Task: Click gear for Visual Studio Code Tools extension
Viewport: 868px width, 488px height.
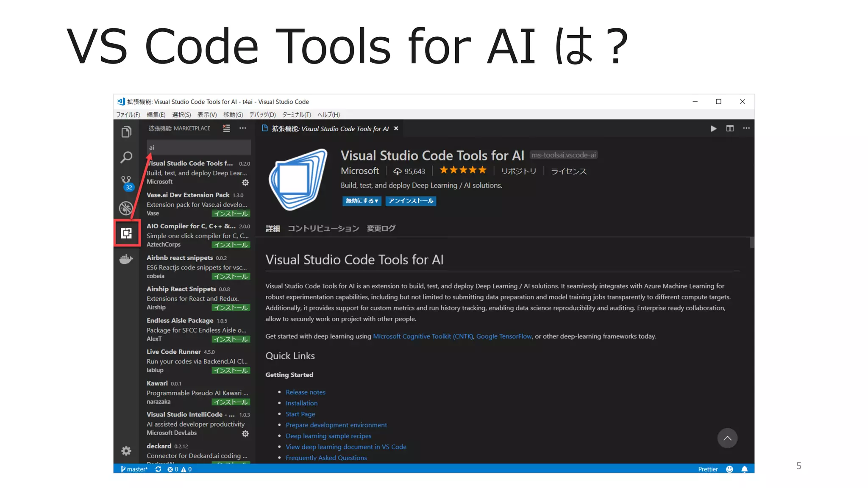Action: tap(245, 183)
